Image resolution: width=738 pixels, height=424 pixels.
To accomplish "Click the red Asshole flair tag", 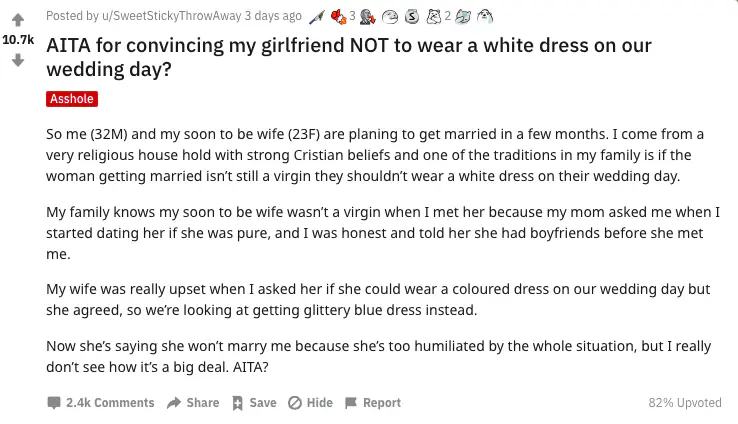I will click(x=72, y=99).
